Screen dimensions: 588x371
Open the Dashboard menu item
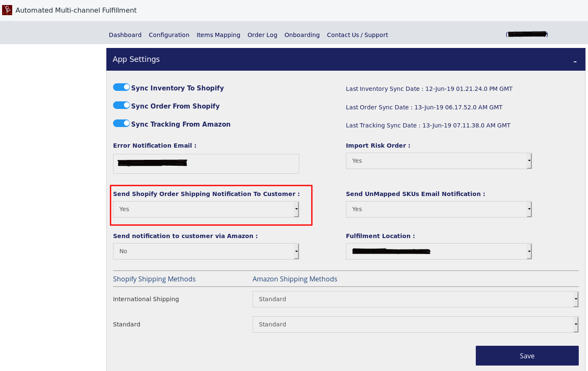pyautogui.click(x=125, y=35)
